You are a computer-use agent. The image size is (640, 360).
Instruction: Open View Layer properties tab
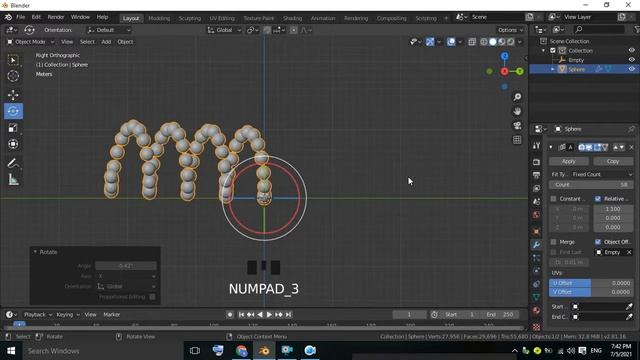[x=536, y=188]
